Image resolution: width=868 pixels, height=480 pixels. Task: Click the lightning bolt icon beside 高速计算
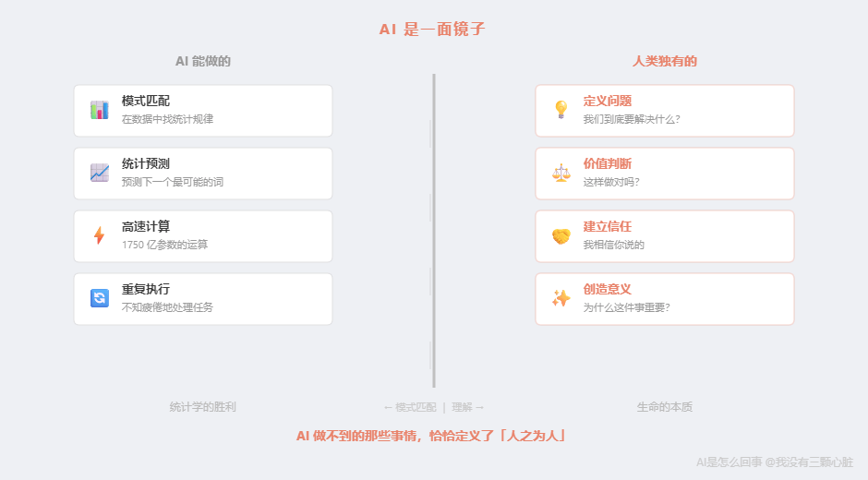click(100, 235)
